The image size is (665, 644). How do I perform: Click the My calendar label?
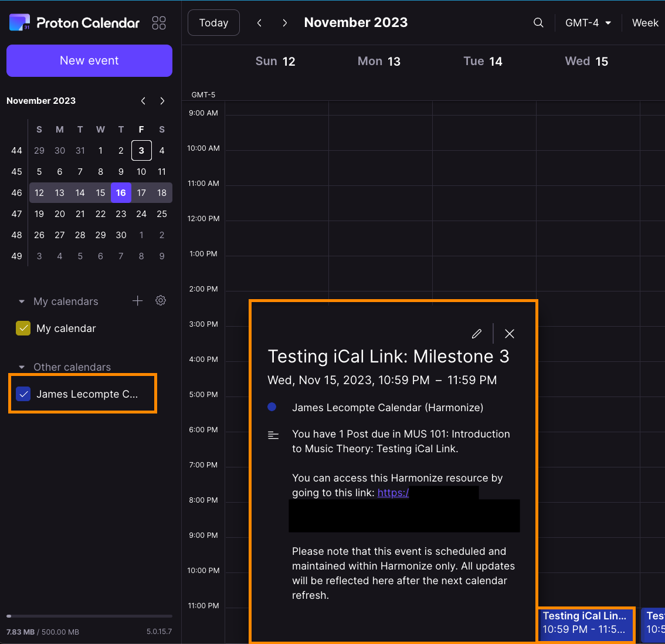66,328
